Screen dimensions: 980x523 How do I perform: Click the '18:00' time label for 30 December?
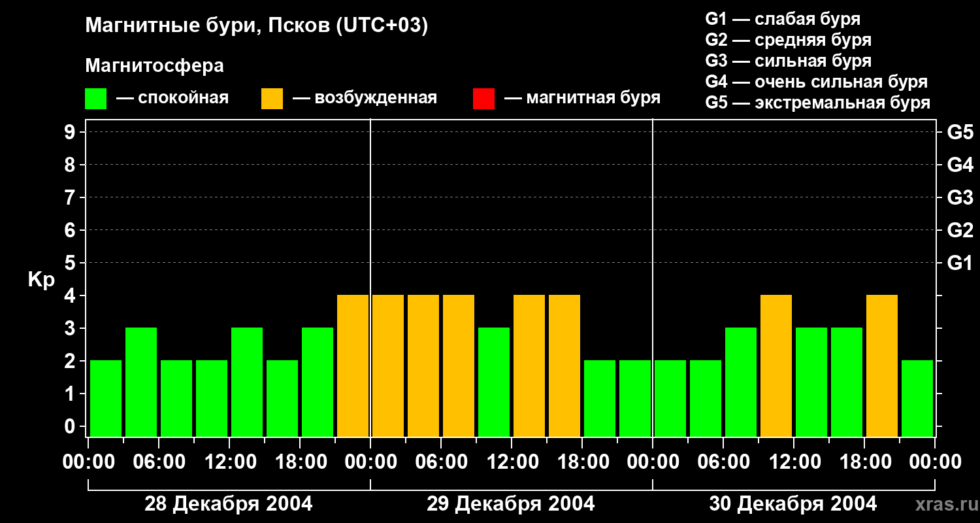(864, 462)
